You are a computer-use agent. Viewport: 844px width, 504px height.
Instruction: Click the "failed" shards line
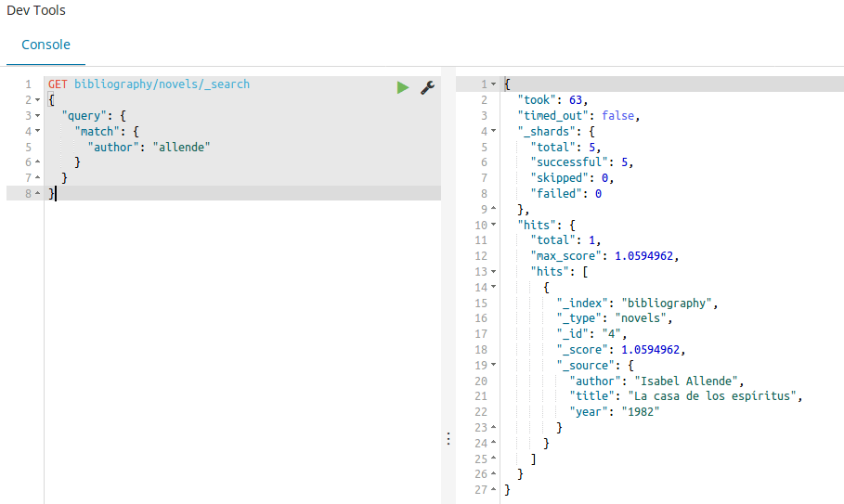(565, 194)
